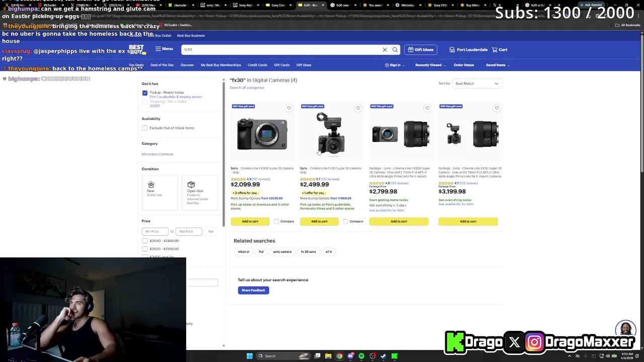
Task: Save the $2,799.98 package with heart icon
Action: 427,108
